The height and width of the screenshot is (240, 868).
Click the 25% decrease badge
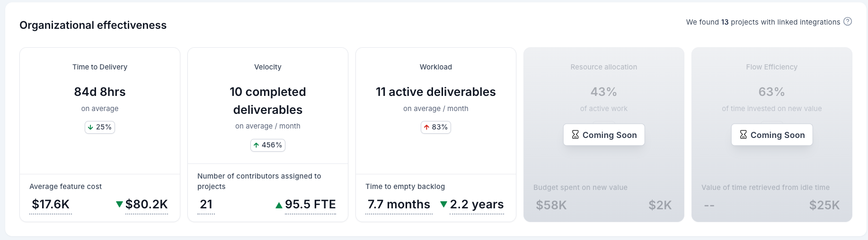100,127
